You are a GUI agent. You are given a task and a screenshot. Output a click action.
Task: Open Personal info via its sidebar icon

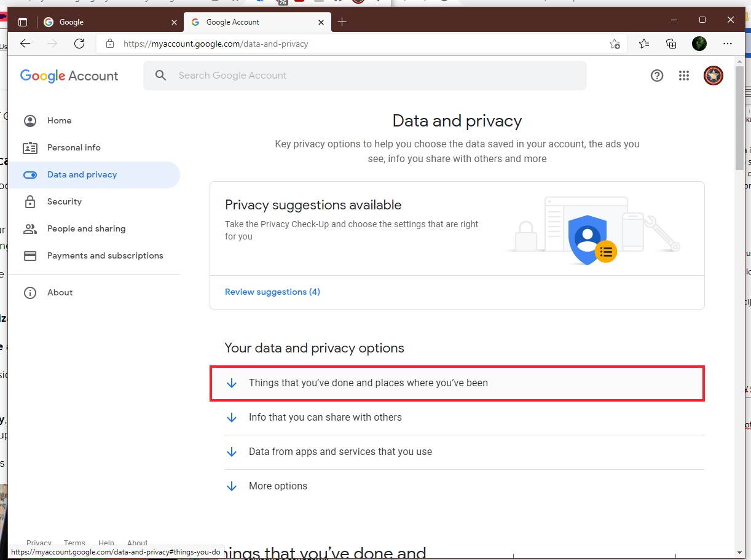(30, 147)
